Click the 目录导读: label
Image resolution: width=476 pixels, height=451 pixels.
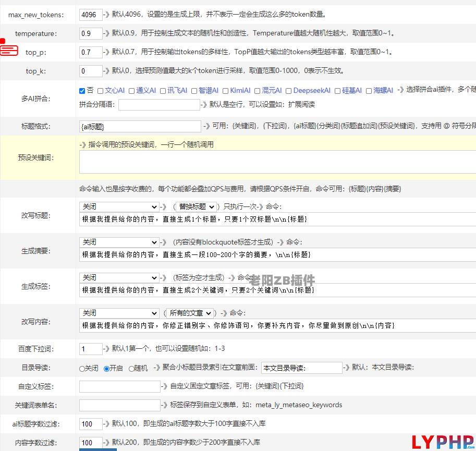(x=36, y=368)
